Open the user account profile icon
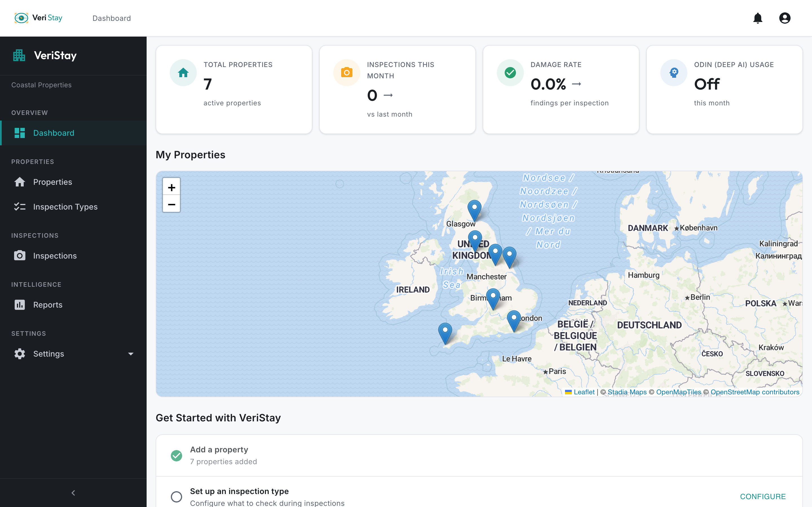Screen dimensions: 812x507 pyautogui.click(x=785, y=18)
